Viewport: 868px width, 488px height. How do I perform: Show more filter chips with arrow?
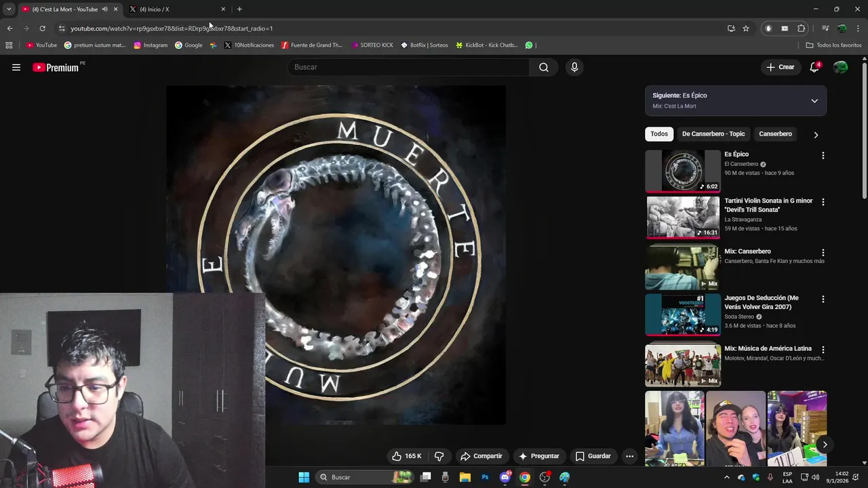(816, 135)
